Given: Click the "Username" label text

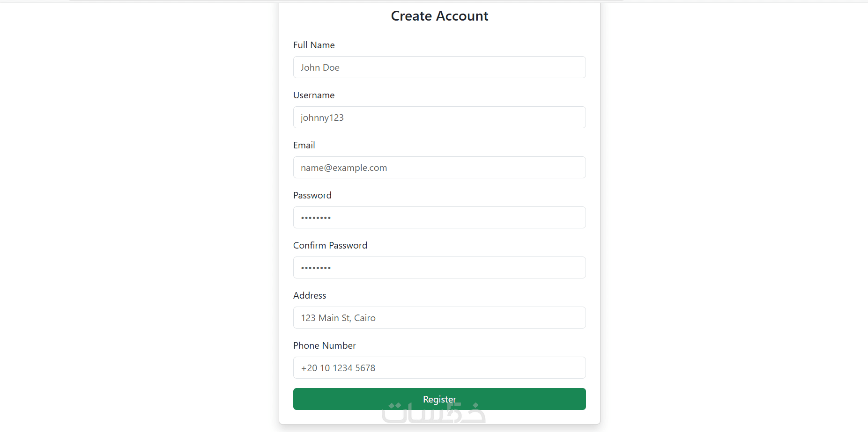Looking at the screenshot, I should point(314,95).
